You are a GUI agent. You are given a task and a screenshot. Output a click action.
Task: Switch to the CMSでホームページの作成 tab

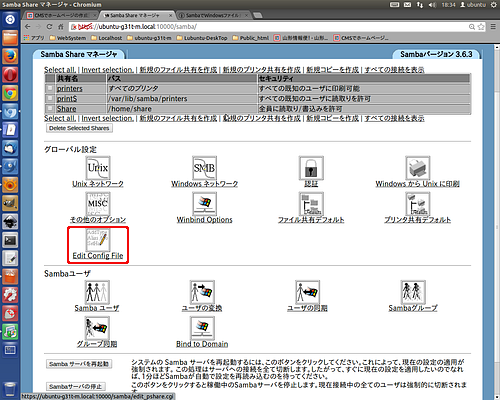coord(61,15)
